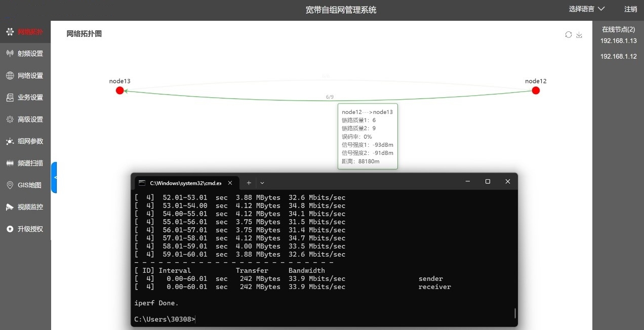Click the GIS地图 location pin icon
The height and width of the screenshot is (330, 644).
[x=10, y=185]
